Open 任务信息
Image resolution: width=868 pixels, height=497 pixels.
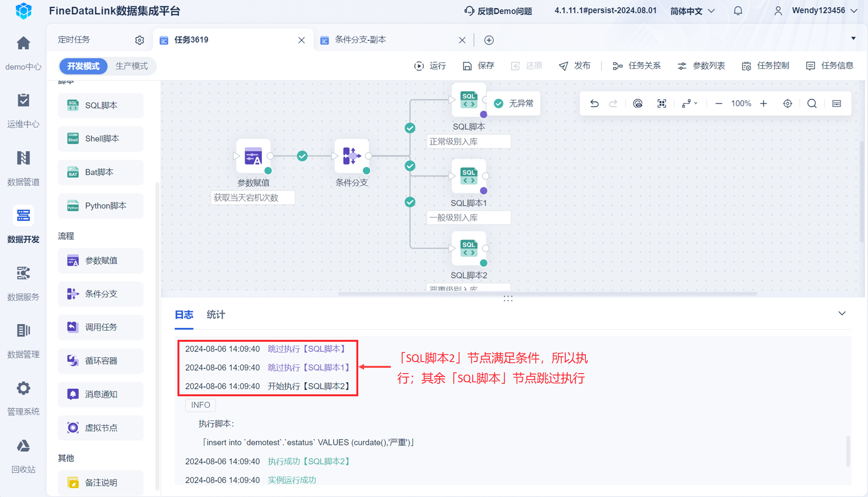tap(829, 66)
